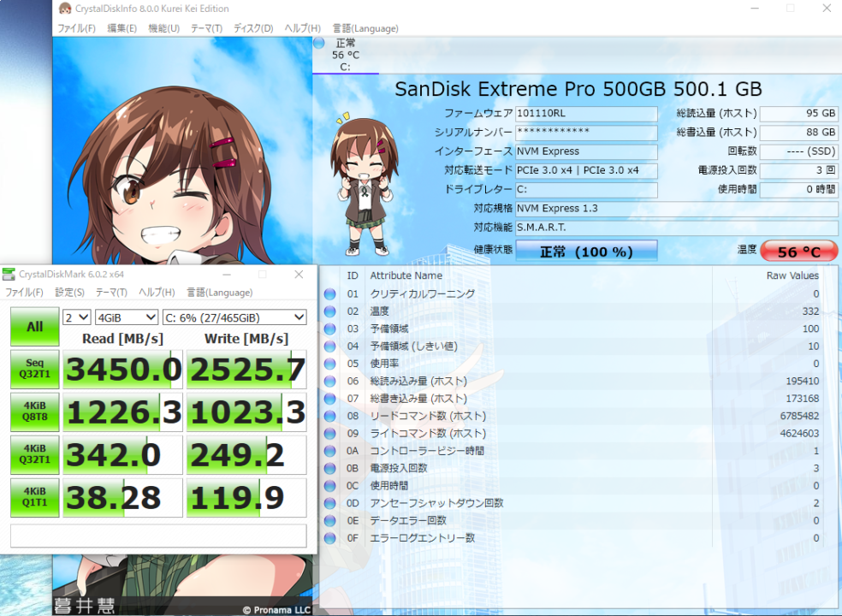Open CrystalDiskInfo ファイル(F) menu
The image size is (842, 616).
[x=76, y=28]
